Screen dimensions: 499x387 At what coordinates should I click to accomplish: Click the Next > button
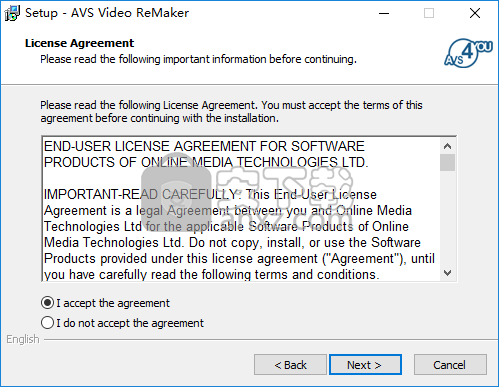click(x=365, y=365)
